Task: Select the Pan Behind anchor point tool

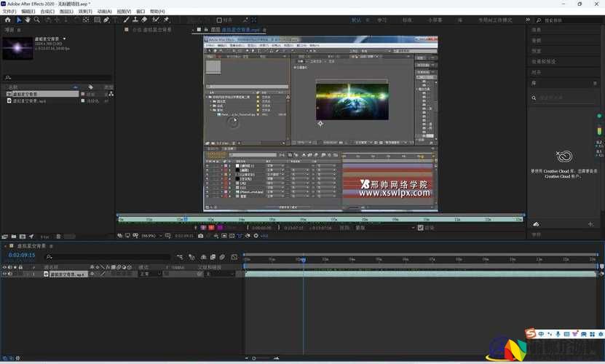Action: (86, 20)
